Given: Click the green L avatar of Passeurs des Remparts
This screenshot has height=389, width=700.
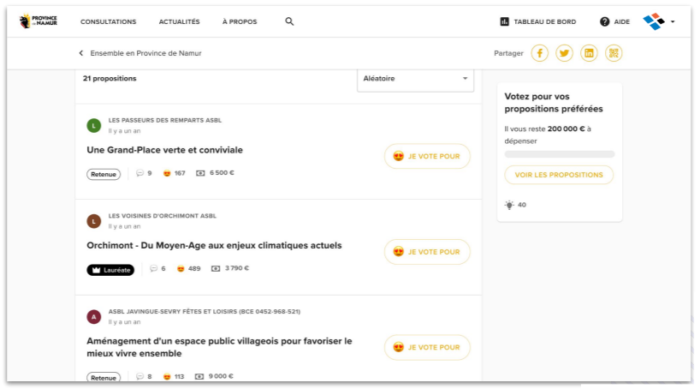Looking at the screenshot, I should point(94,125).
